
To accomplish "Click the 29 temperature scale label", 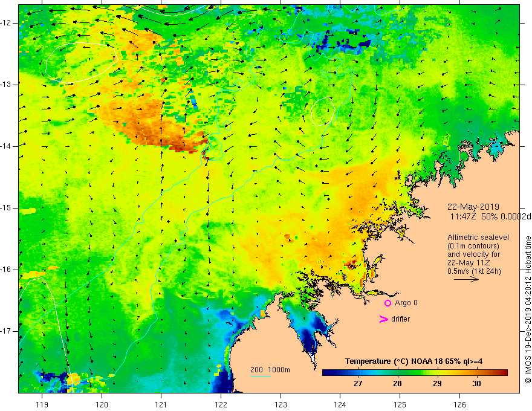I will (x=437, y=384).
